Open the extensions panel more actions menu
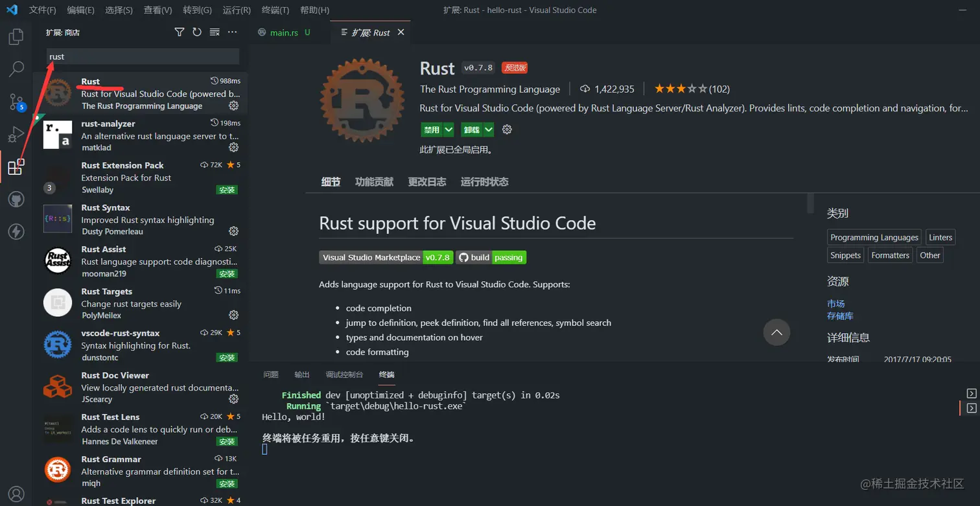 [233, 32]
